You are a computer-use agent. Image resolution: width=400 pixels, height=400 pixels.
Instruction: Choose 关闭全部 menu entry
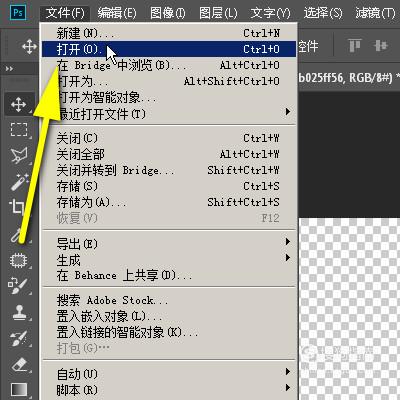pyautogui.click(x=169, y=154)
